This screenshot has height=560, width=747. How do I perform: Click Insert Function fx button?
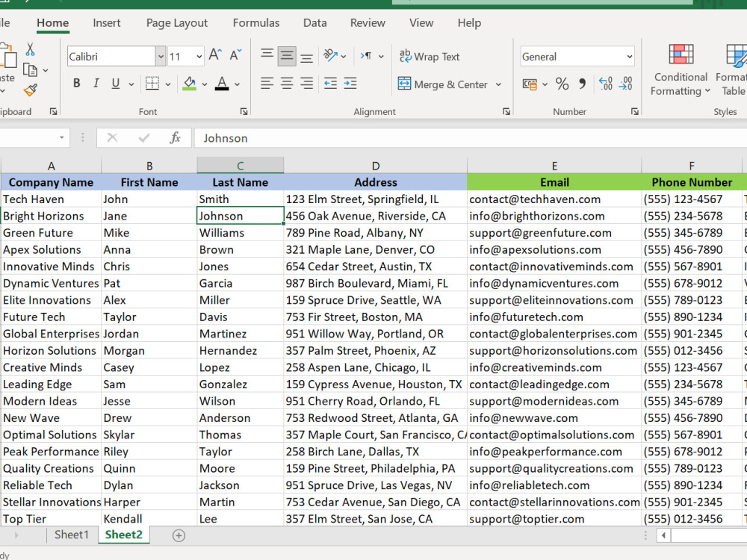click(x=175, y=138)
